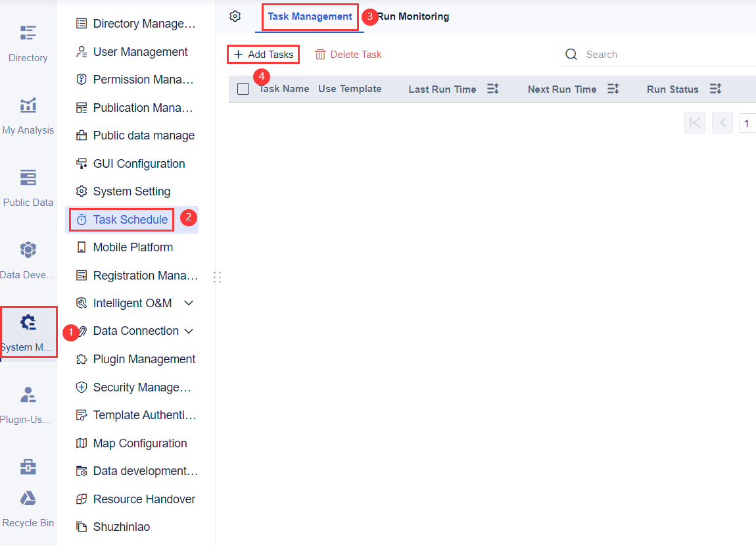756x546 pixels.
Task: Expand the Intelligent O&M menu
Action: 189,303
